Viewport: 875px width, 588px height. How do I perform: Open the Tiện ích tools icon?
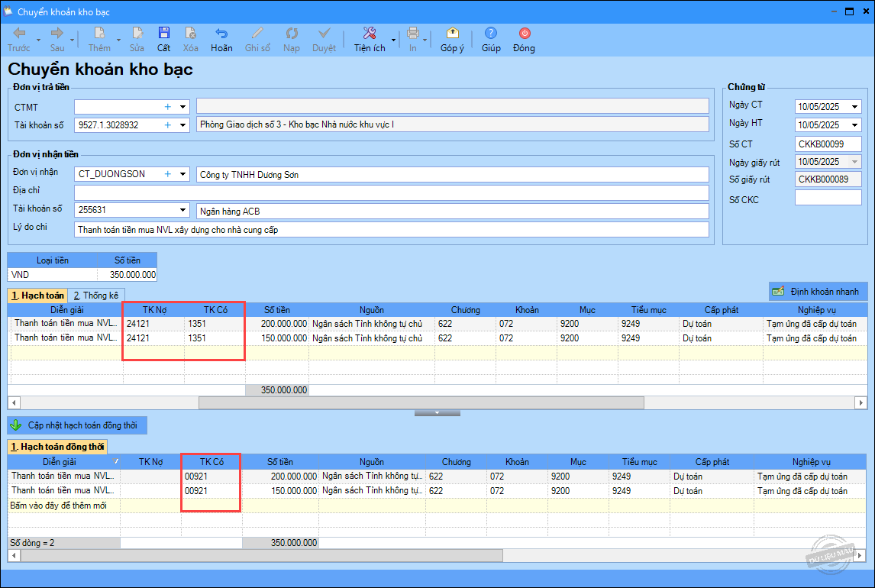tap(370, 34)
